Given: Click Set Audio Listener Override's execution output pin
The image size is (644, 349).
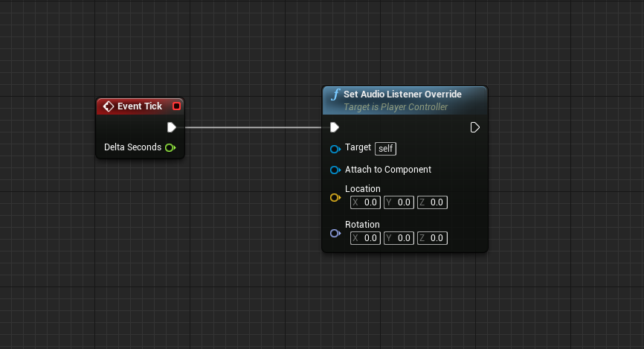Looking at the screenshot, I should 475,127.
